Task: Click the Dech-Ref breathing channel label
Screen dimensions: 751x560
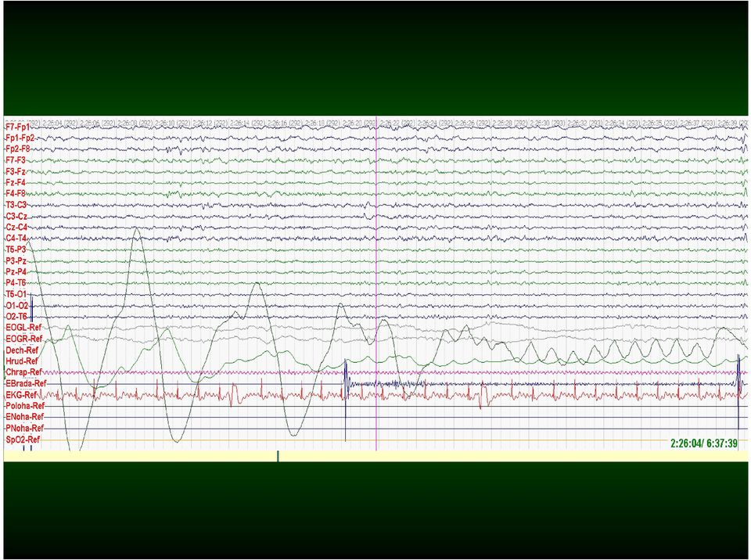Action: click(x=22, y=350)
